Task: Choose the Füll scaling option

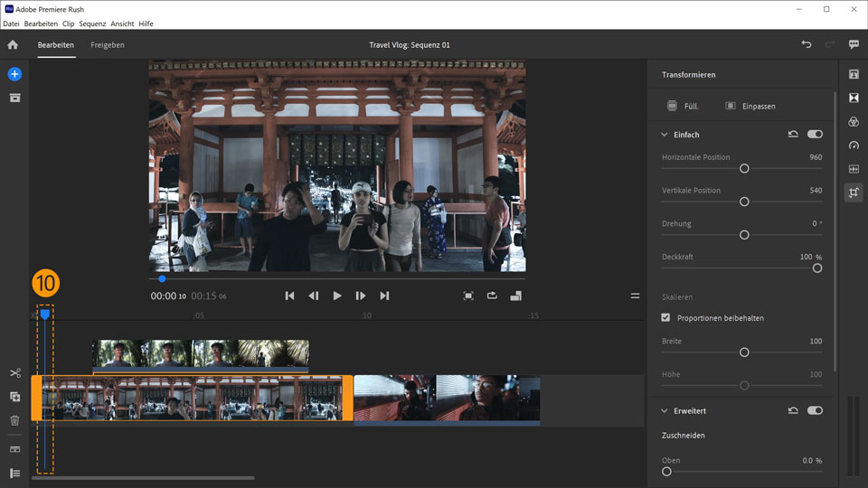Action: [x=683, y=106]
